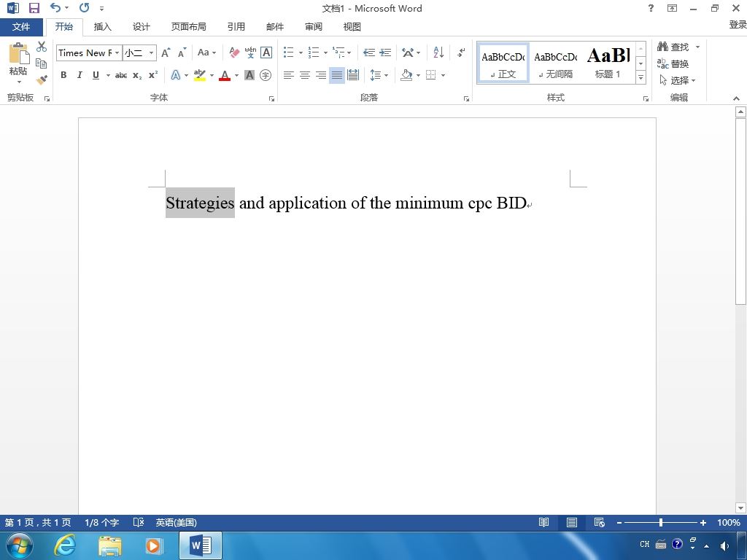This screenshot has width=747, height=560.
Task: Select the Format Painter brush icon
Action: pyautogui.click(x=42, y=79)
